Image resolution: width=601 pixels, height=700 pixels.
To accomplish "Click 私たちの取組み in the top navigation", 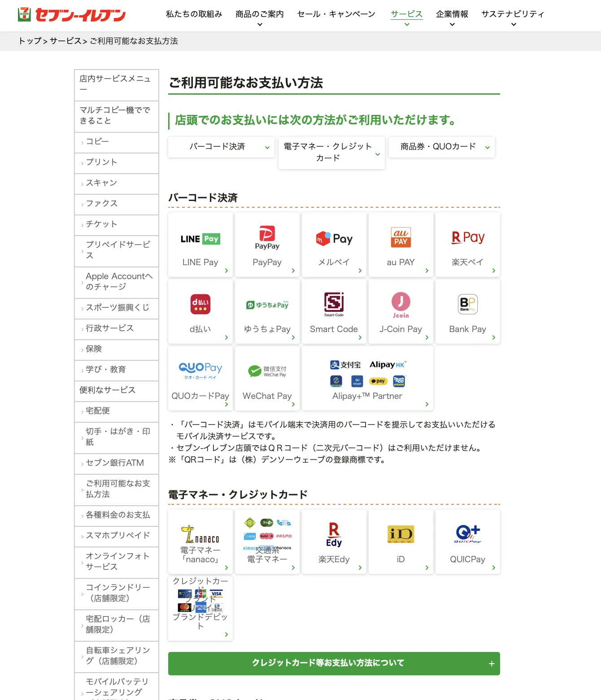I will (194, 14).
